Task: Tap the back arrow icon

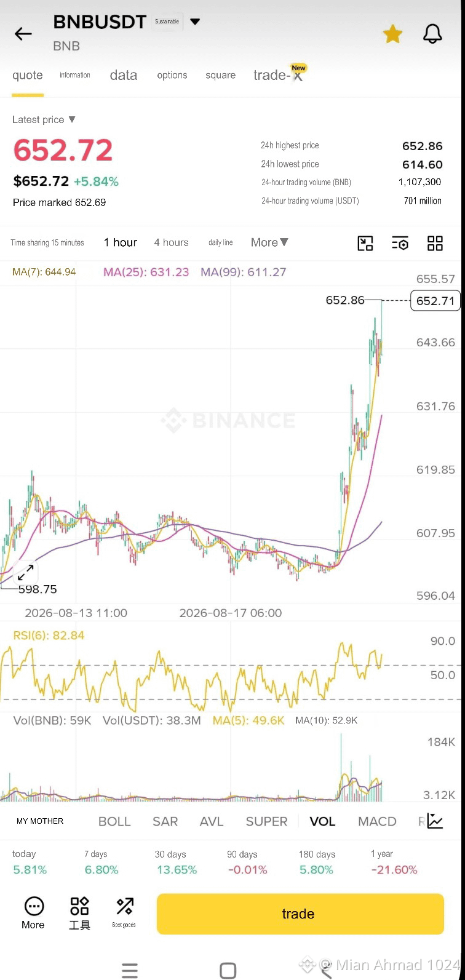Action: click(x=23, y=34)
